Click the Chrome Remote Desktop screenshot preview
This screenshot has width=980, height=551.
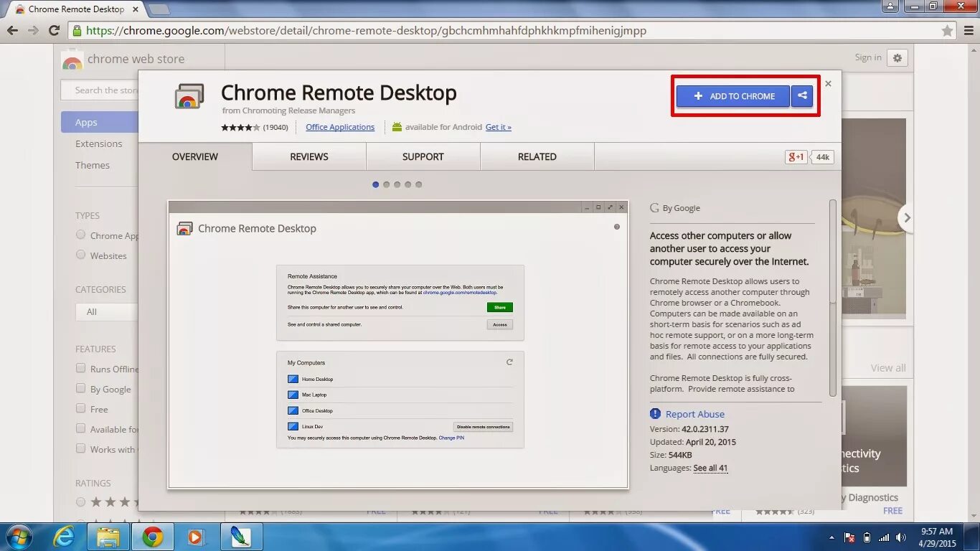pos(398,344)
